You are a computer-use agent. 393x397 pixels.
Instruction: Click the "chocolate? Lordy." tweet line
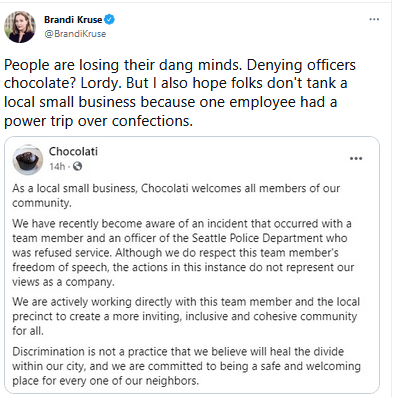click(x=176, y=83)
